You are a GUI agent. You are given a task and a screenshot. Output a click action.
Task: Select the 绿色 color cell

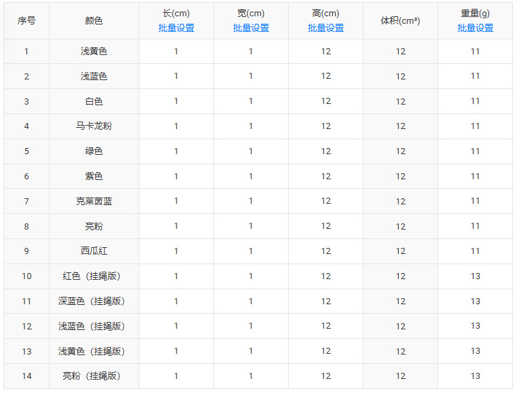click(94, 151)
